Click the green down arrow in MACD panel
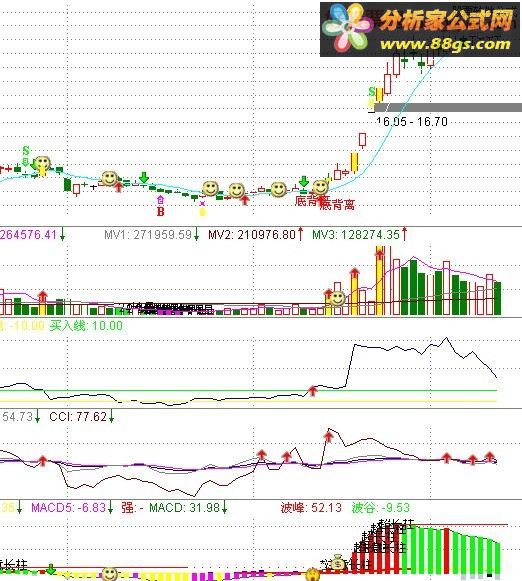This screenshot has height=581, width=522. pos(51,569)
